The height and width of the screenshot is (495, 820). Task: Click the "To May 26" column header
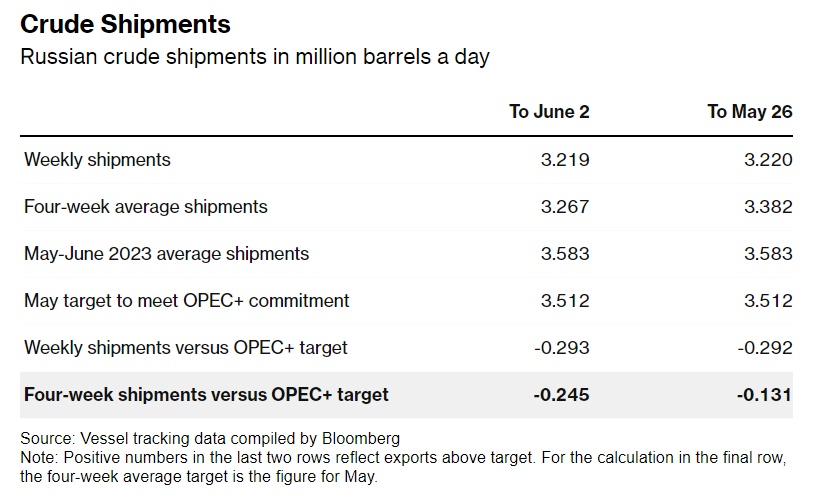coord(749,112)
